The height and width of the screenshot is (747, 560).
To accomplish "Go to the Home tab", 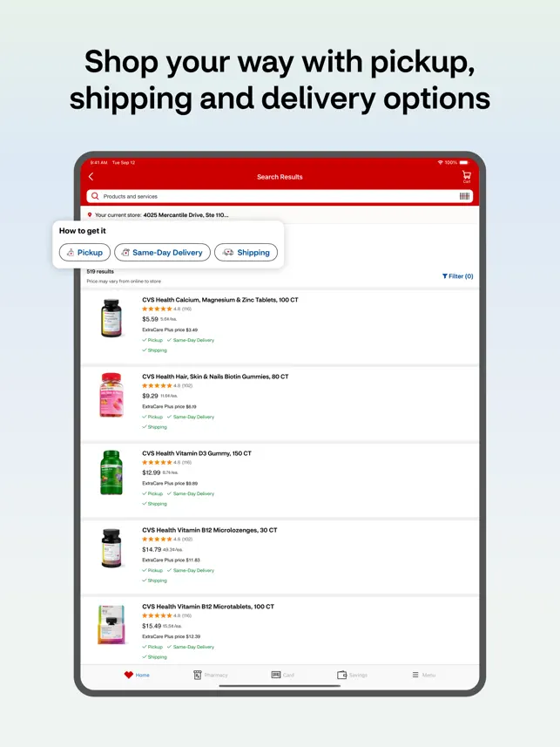I will click(137, 675).
